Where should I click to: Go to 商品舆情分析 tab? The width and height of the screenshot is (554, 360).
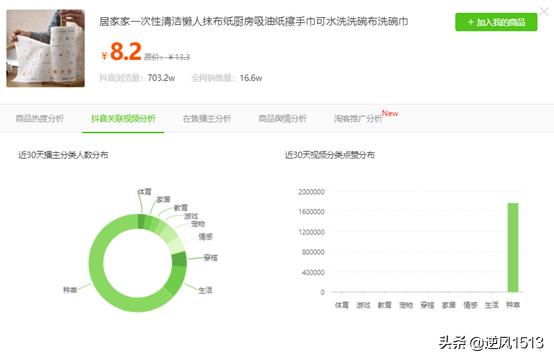click(282, 118)
